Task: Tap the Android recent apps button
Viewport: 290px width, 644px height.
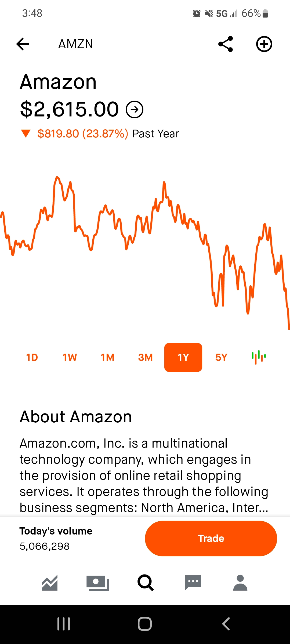Action: (x=64, y=624)
